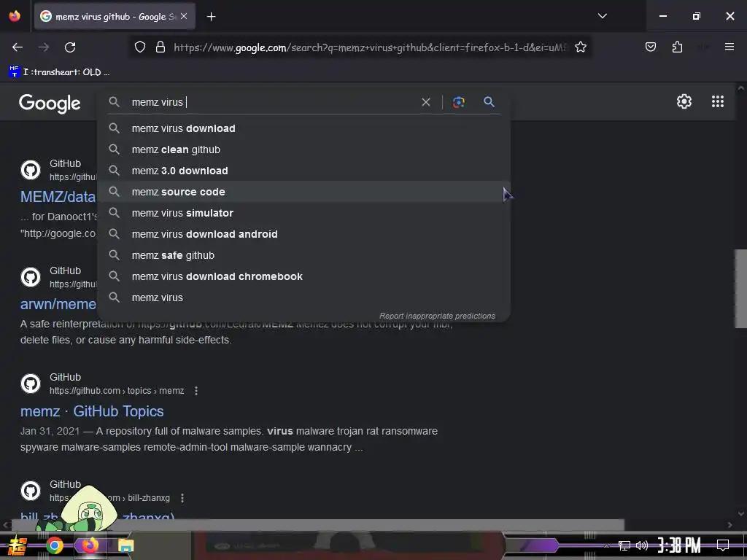Click the horizontal page scrollbar
This screenshot has width=747, height=560.
[318, 525]
